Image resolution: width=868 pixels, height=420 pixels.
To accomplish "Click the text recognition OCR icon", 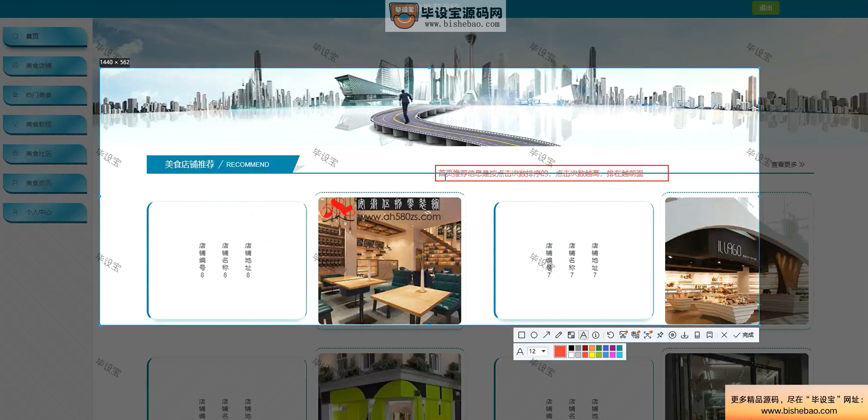I will click(x=648, y=335).
